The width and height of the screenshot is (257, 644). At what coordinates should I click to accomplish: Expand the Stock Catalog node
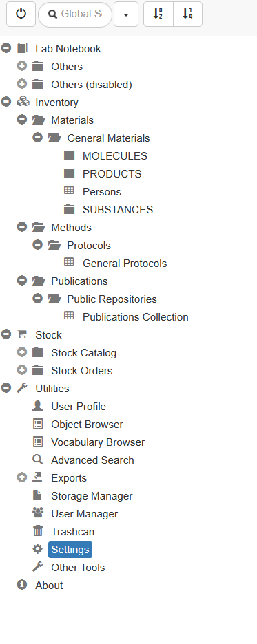click(22, 352)
